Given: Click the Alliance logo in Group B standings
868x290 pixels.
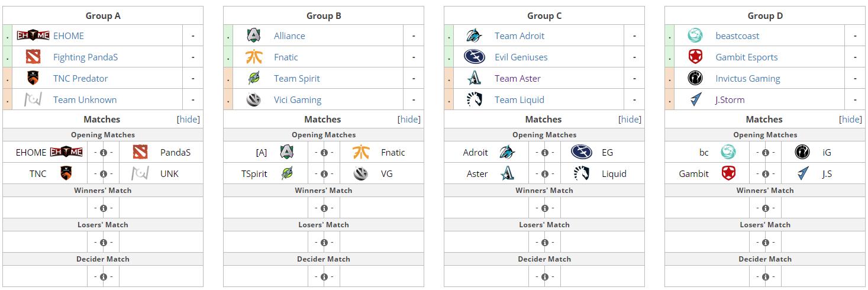Looking at the screenshot, I should click(x=254, y=36).
